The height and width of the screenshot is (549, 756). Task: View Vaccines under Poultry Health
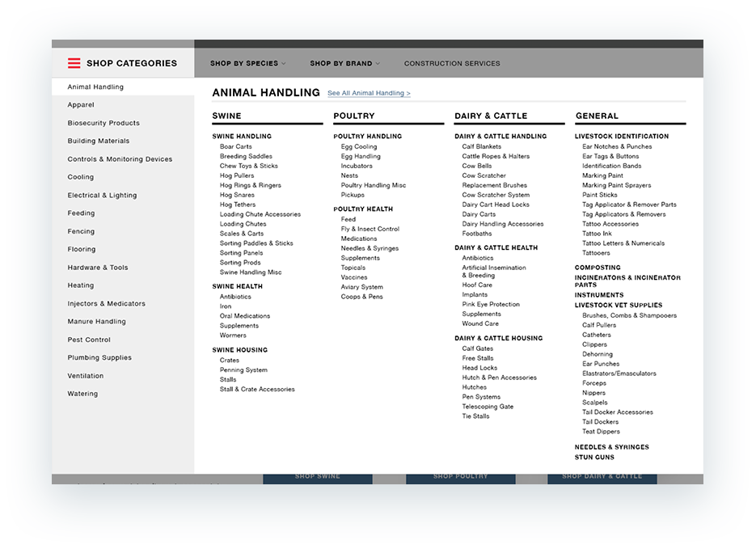click(x=354, y=277)
